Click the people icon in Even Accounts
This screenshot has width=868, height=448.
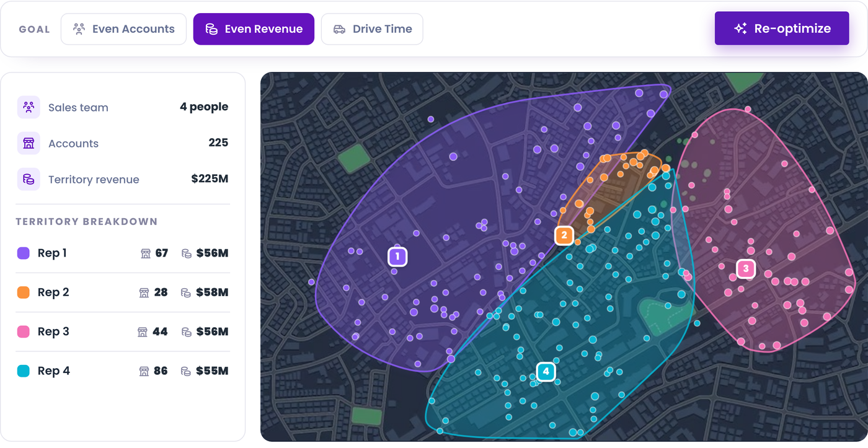[79, 29]
